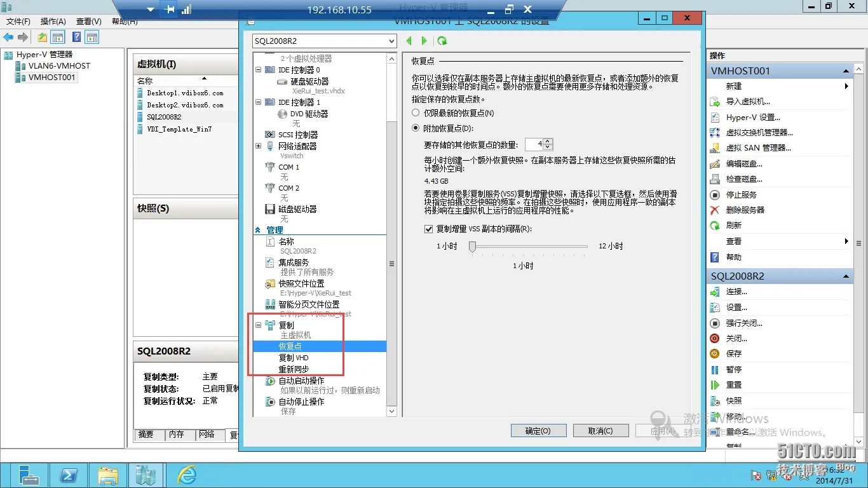Click the green refresh icon in the settings dialog
Screen dimensions: 868x488
point(442,40)
